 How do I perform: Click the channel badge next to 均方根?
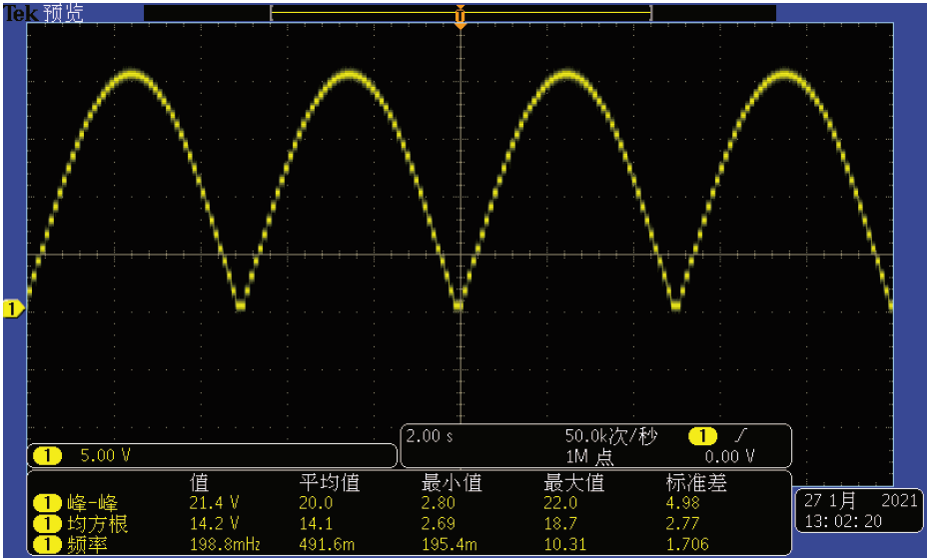click(47, 523)
